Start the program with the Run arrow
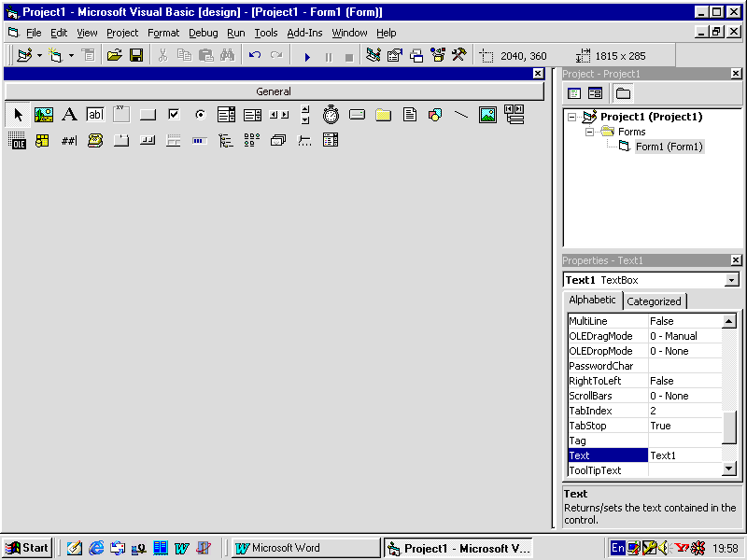747x560 pixels. (307, 57)
